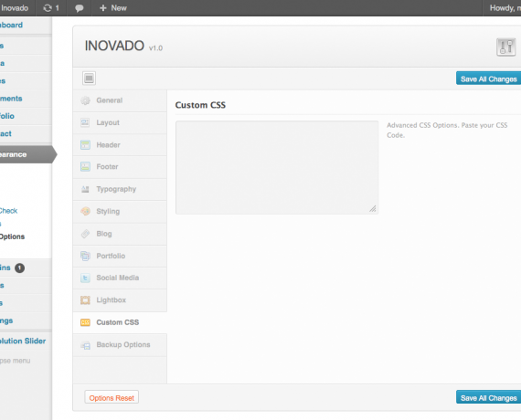Screen dimensions: 521x420
Task: Open the Header options tab
Action: pyautogui.click(x=120, y=145)
